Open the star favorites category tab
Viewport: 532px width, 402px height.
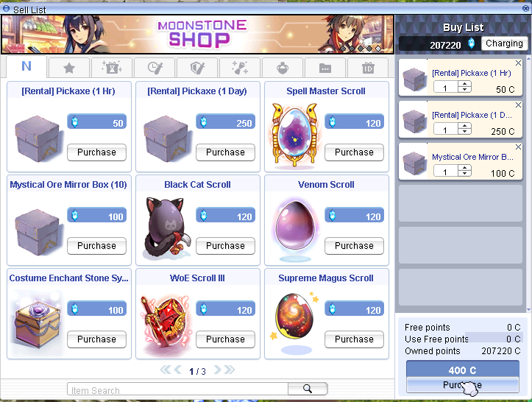69,68
